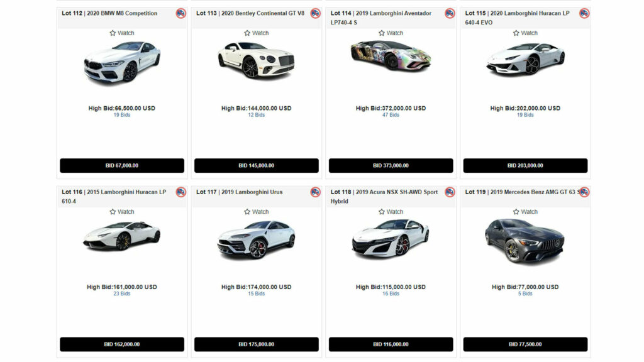Toggle Watch star for BMW M8 Competition
Viewport: 644px width, 362px height.
click(x=113, y=33)
